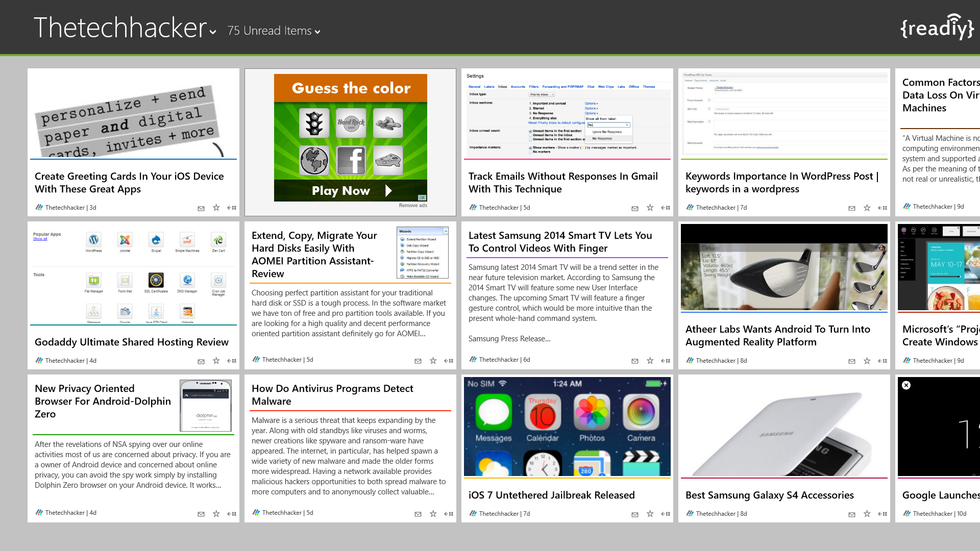Click envelope icon on Keywords Importance card
This screenshot has height=551, width=980.
852,208
